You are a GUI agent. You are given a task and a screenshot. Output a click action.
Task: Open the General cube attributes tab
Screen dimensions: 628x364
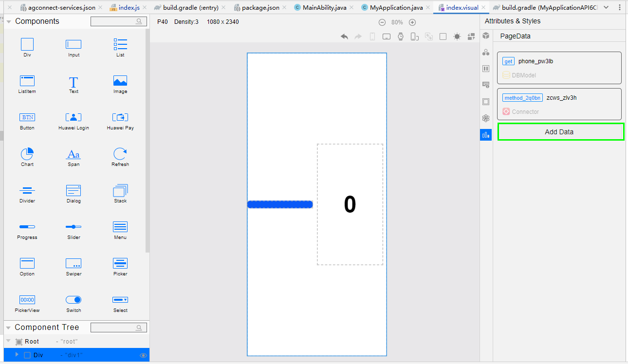point(486,36)
